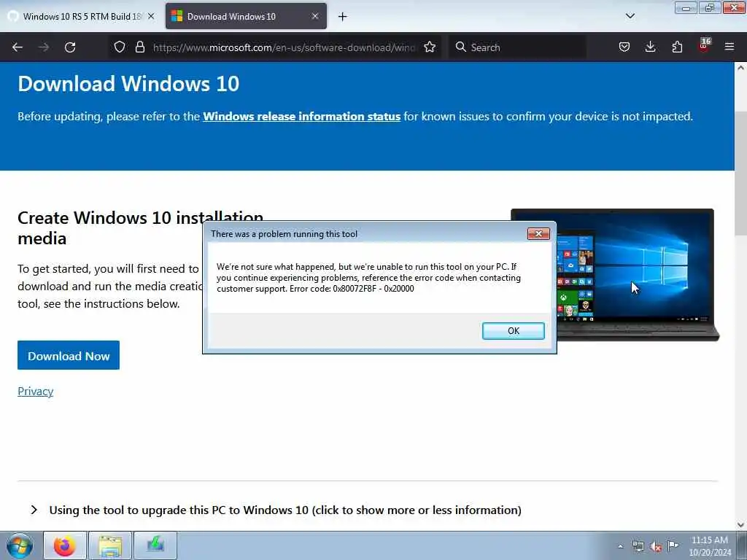Switch to Windows 10 RS 5 RTM Build tab

82,16
